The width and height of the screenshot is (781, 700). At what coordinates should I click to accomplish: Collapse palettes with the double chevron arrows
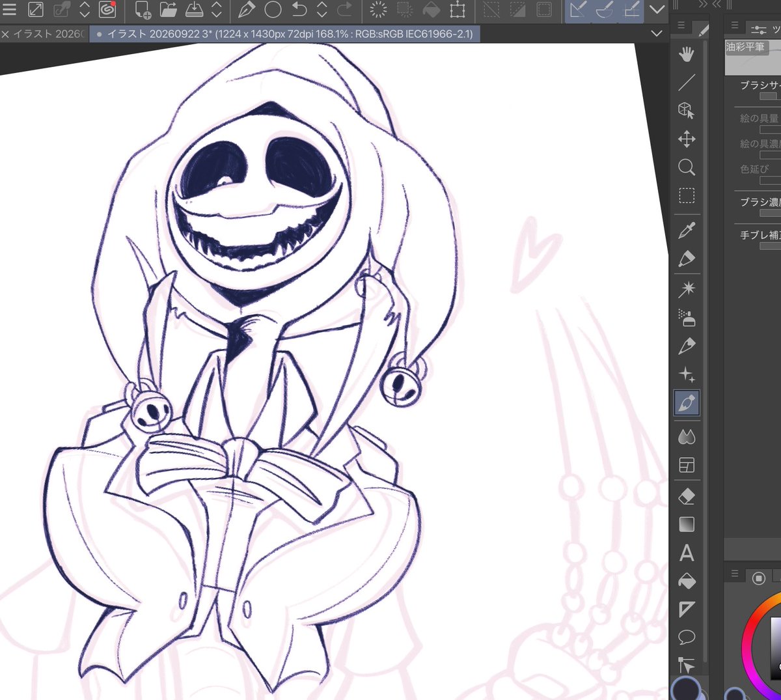tap(702, 5)
